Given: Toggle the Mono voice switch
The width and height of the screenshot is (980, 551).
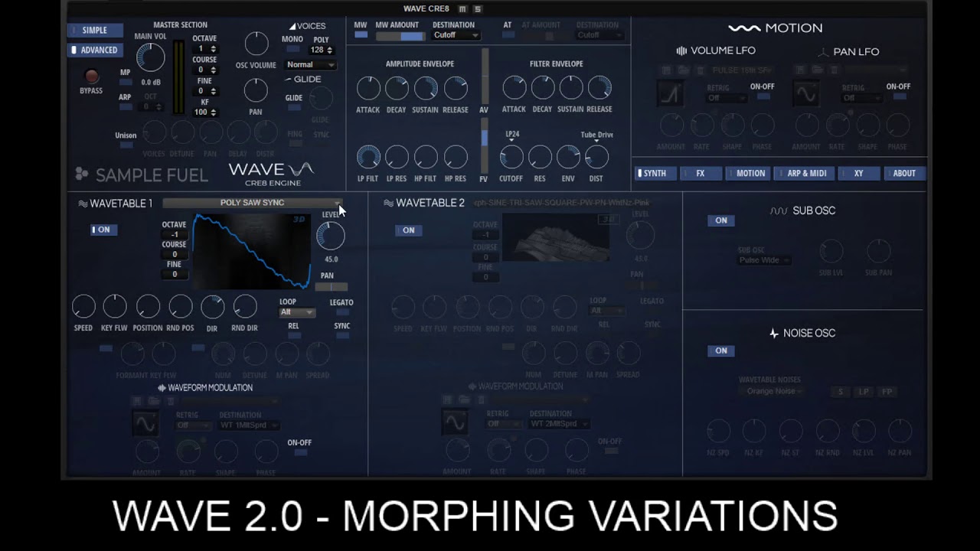Looking at the screenshot, I should 292,51.
